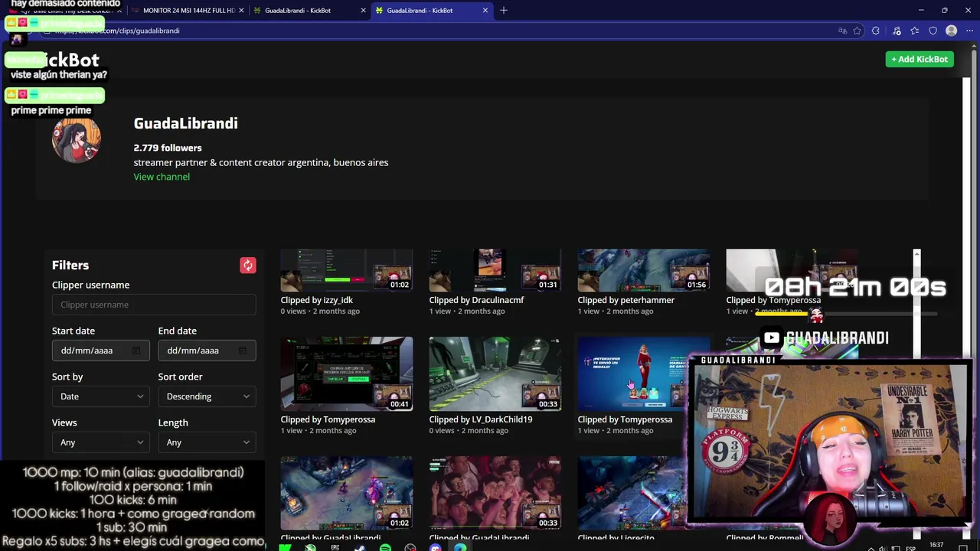Open the Views Any dropdown
Image resolution: width=980 pixels, height=551 pixels.
point(100,442)
